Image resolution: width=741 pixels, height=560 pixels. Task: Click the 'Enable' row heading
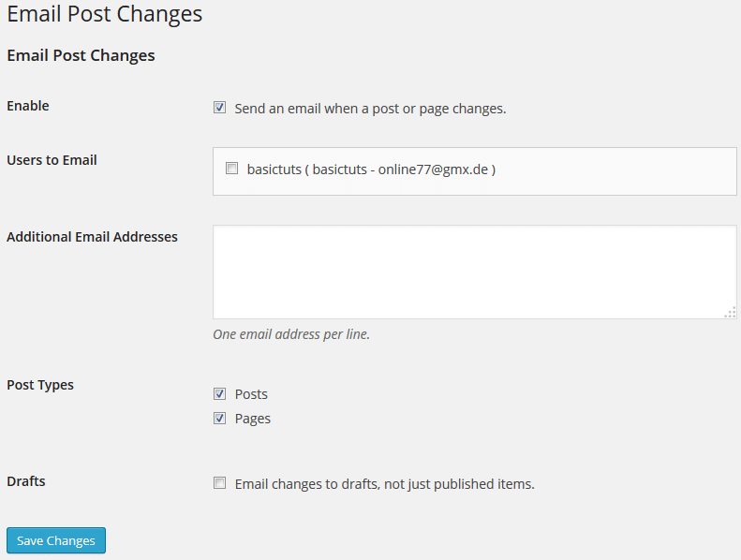28,106
